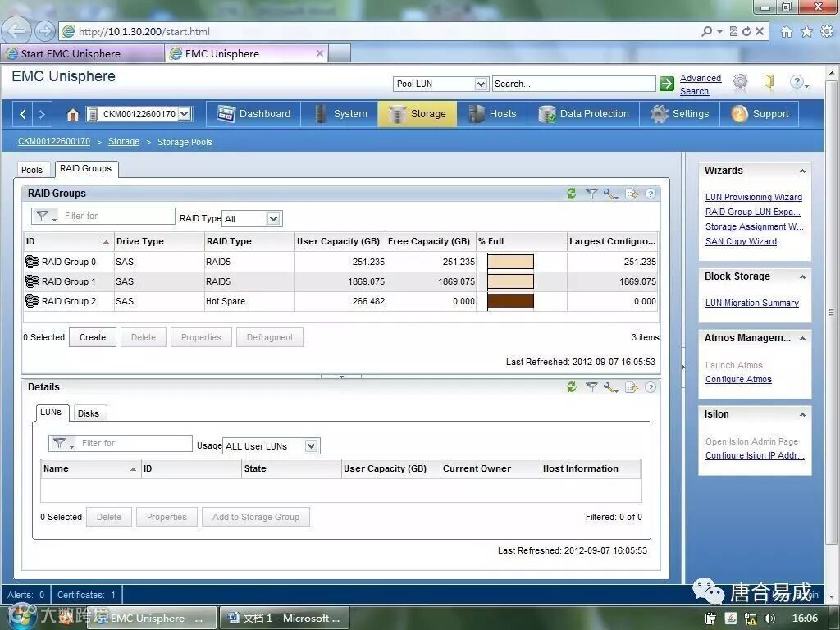Screen dimensions: 840x630
Task: Click the Configure Atmos link
Action: point(738,379)
